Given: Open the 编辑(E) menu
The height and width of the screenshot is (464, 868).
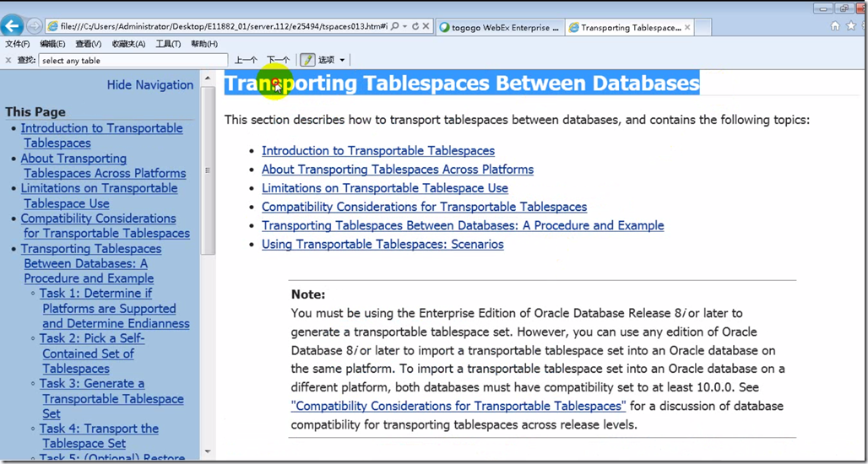Looking at the screenshot, I should pyautogui.click(x=52, y=44).
